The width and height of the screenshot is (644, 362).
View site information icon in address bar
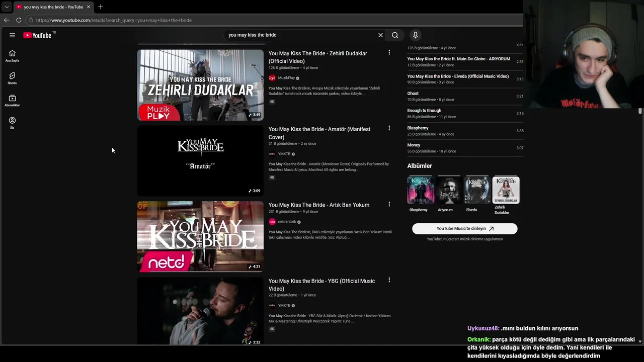click(x=31, y=20)
